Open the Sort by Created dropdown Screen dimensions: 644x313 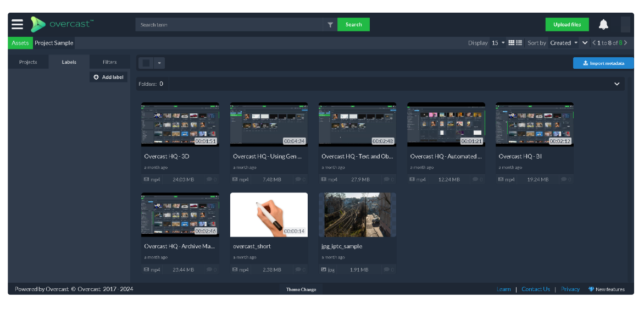pos(563,43)
